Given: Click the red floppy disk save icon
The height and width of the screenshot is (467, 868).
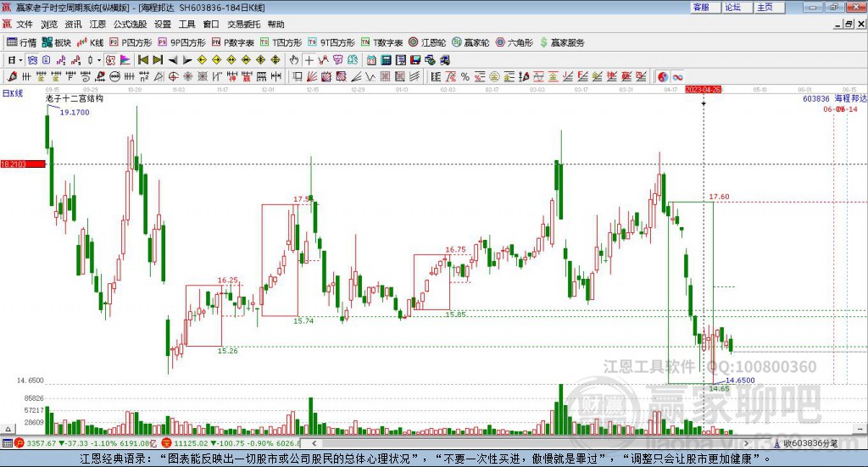Looking at the screenshot, I should click(415, 60).
